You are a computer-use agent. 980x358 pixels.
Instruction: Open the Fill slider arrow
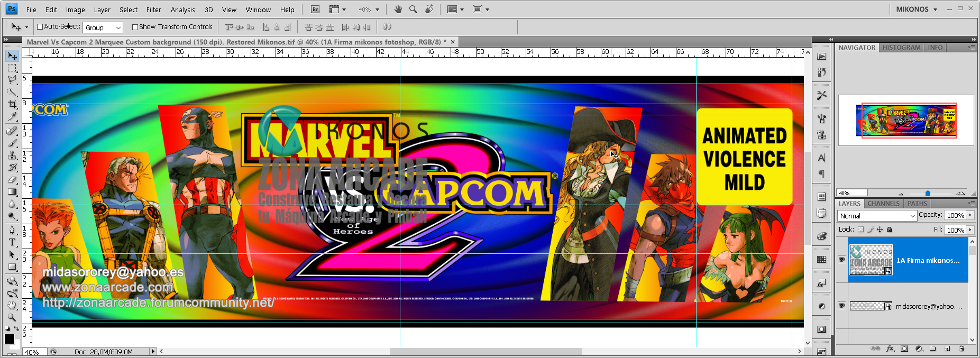970,230
